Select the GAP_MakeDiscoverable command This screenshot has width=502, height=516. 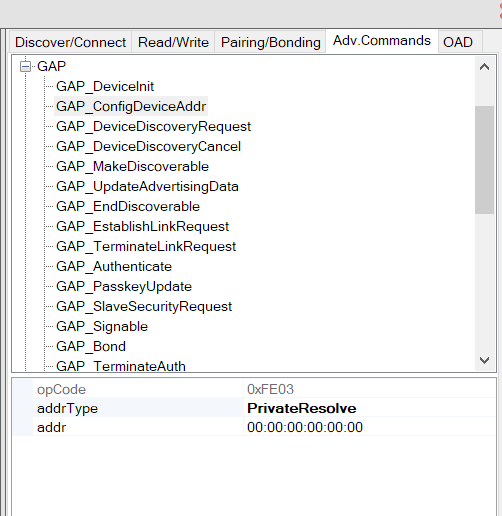(132, 166)
